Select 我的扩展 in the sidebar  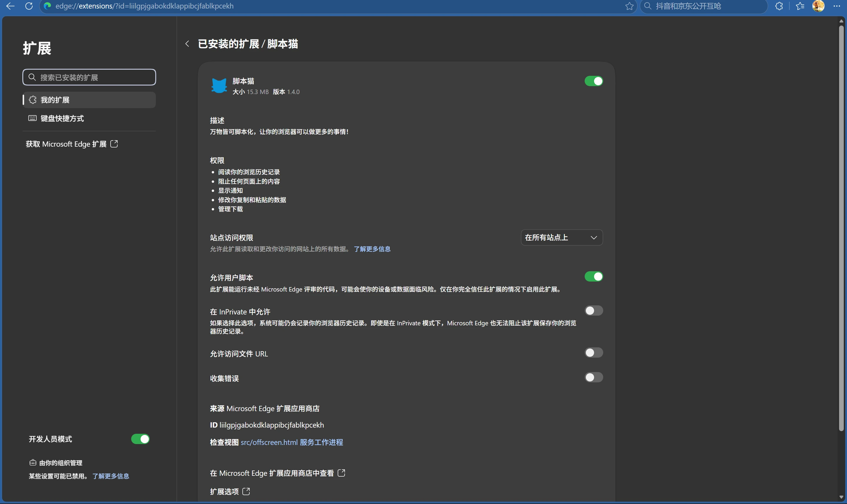tap(89, 100)
